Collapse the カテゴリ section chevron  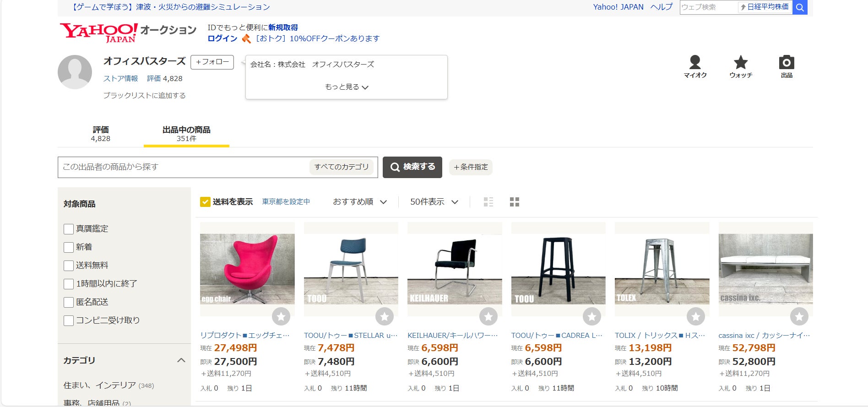click(181, 360)
